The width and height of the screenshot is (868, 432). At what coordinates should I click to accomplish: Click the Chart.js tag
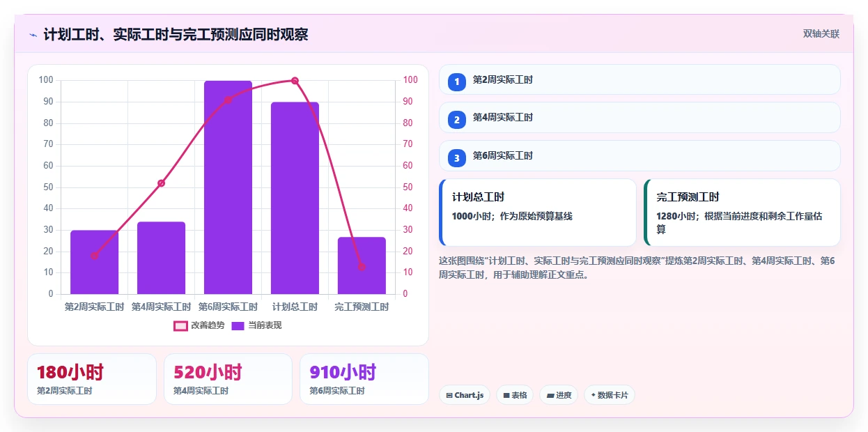465,395
